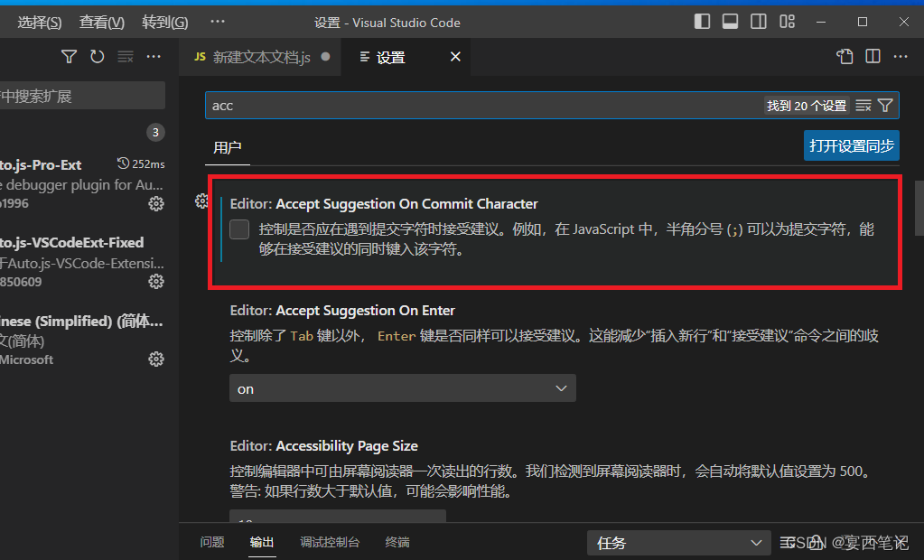Switch to the 调试控制台 panel tab
Image resolution: width=924 pixels, height=560 pixels.
pos(330,542)
